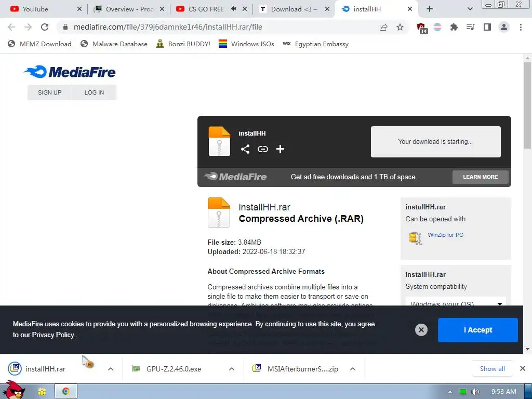Open a new tab with plus button
The image size is (532, 399).
click(x=430, y=9)
